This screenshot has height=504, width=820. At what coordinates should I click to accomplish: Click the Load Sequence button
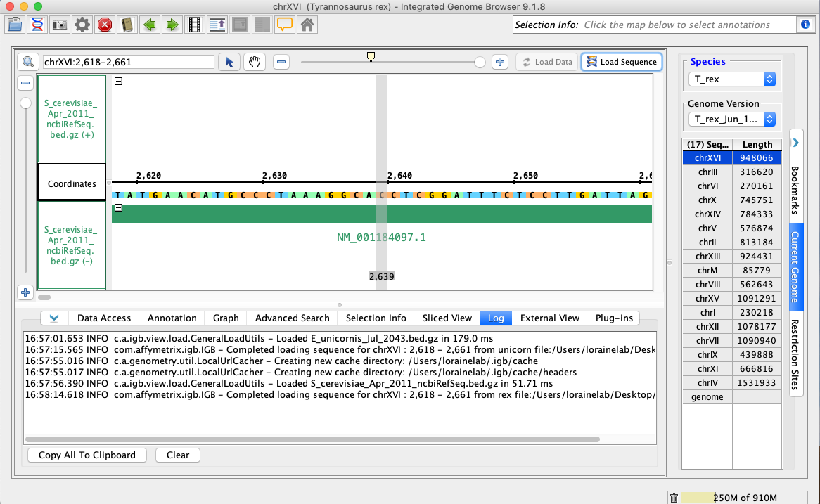(x=622, y=62)
